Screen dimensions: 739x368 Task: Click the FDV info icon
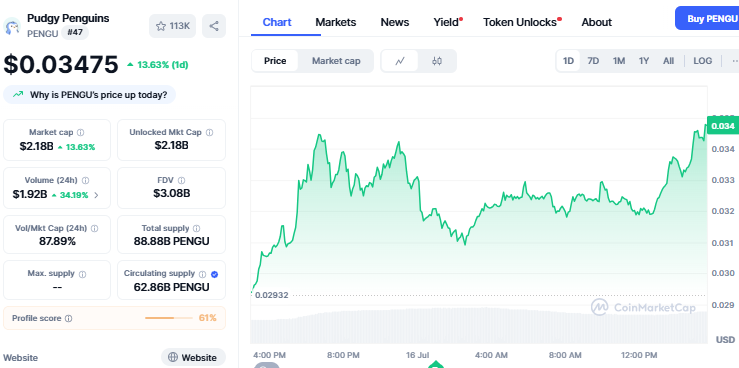coord(181,180)
